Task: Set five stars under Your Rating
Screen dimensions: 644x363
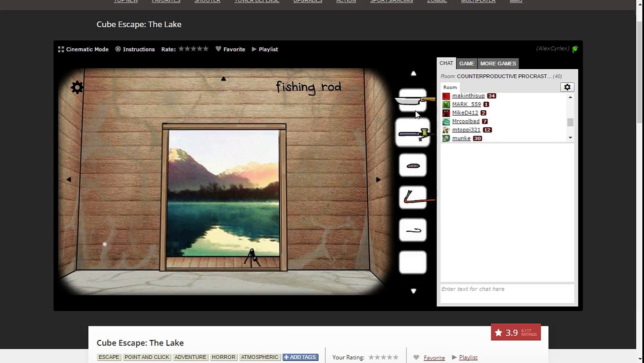Action: coord(396,357)
